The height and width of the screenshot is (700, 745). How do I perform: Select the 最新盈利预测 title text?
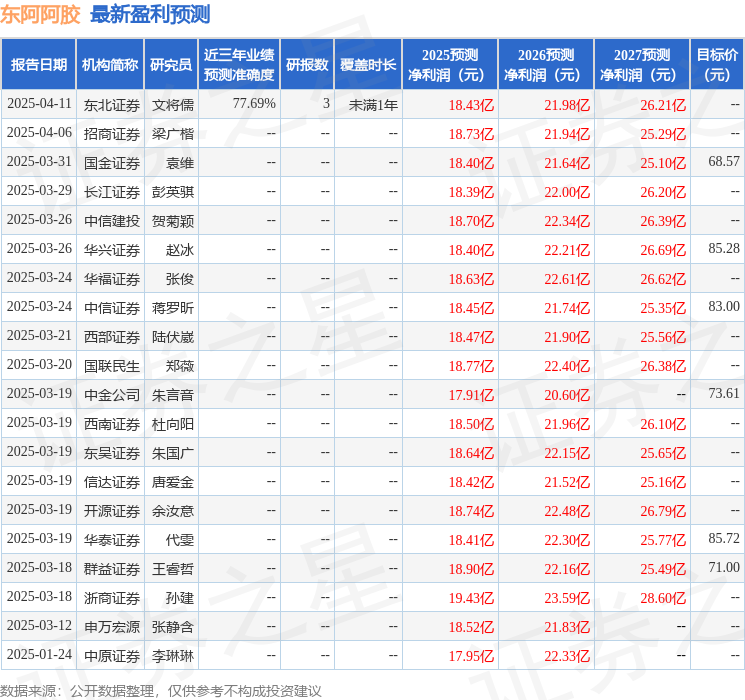click(x=150, y=15)
